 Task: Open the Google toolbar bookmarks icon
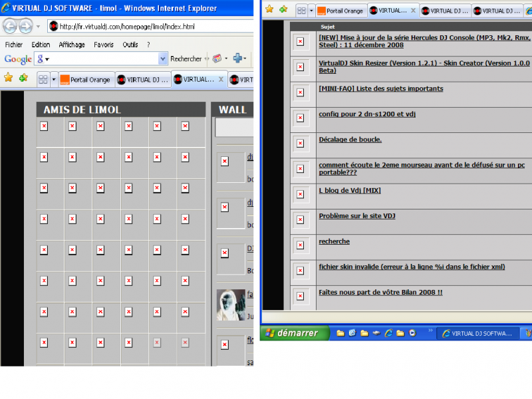coord(215,59)
